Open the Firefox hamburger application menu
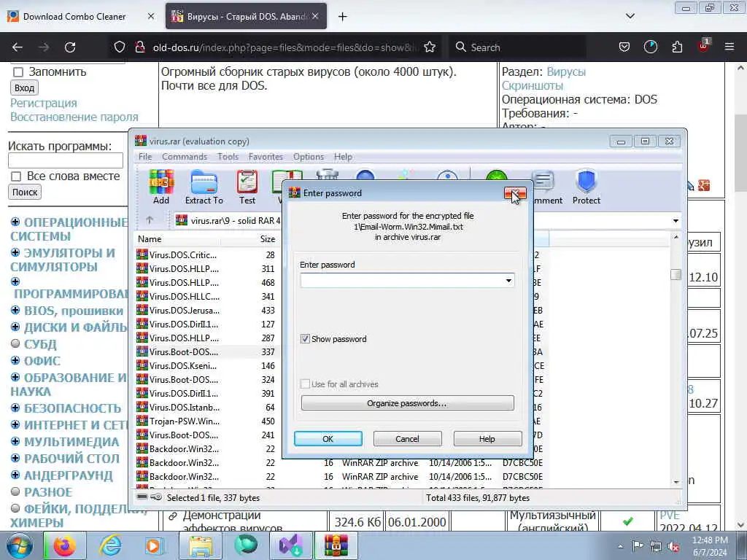The width and height of the screenshot is (747, 560). 729,47
